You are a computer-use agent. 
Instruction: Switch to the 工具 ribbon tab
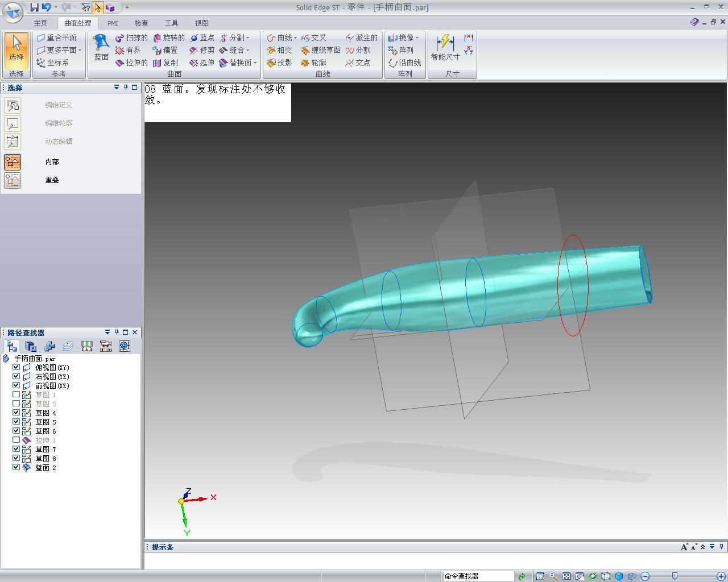tap(171, 23)
